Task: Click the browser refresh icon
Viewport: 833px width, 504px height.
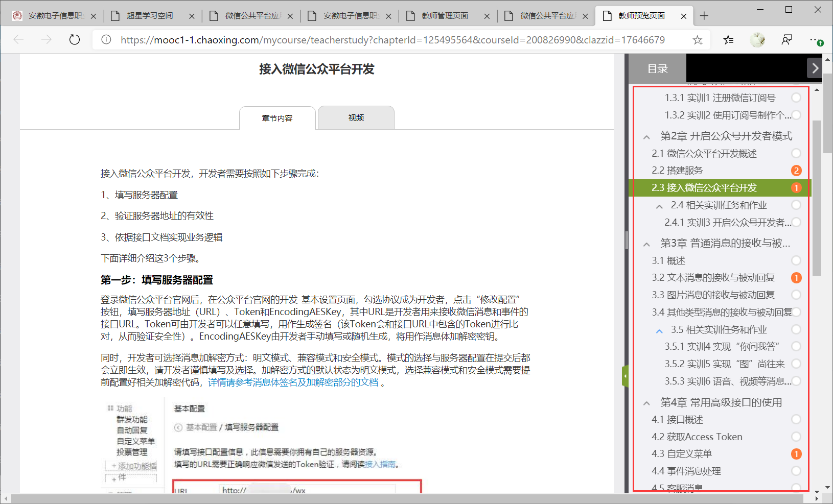Action: pyautogui.click(x=75, y=40)
